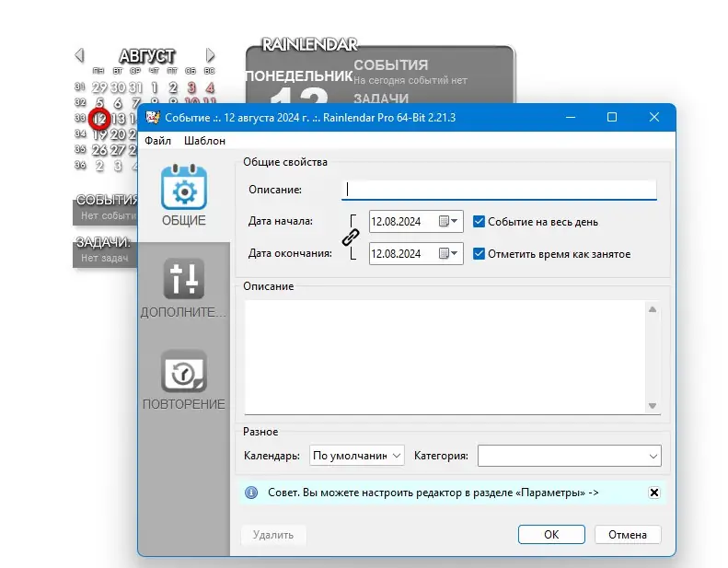The width and height of the screenshot is (728, 568).
Task: Click the ЗАДАЧИ header in Rainlendar widget
Action: pyautogui.click(x=381, y=99)
